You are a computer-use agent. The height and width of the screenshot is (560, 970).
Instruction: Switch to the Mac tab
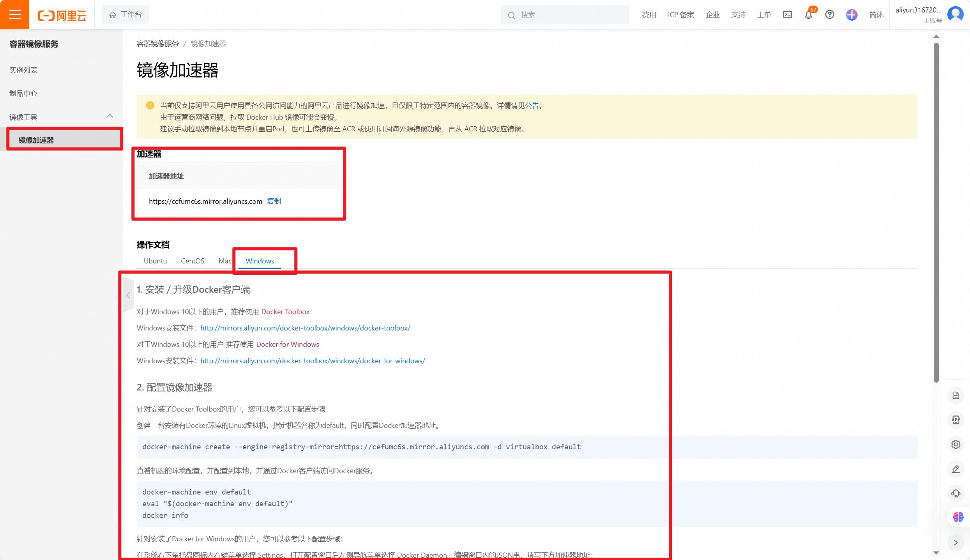pyautogui.click(x=225, y=261)
